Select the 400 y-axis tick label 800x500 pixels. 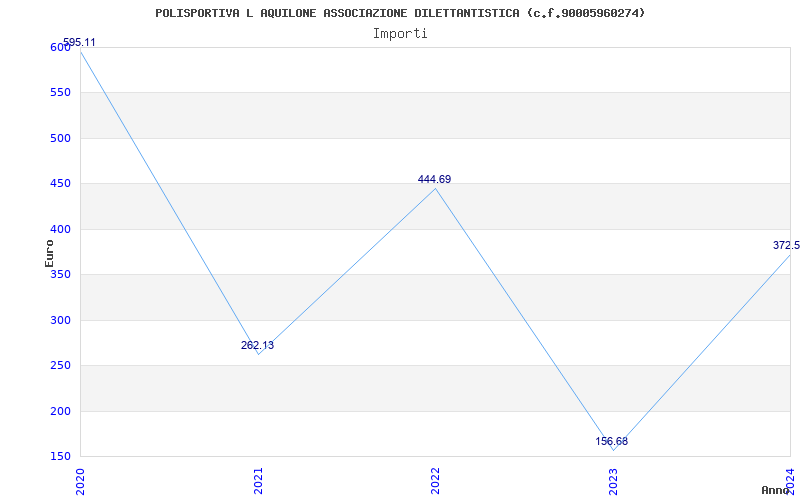click(x=60, y=230)
